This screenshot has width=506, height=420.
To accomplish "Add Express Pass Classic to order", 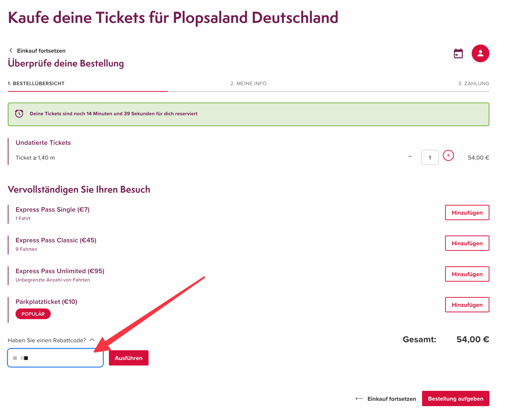I will pos(467,243).
